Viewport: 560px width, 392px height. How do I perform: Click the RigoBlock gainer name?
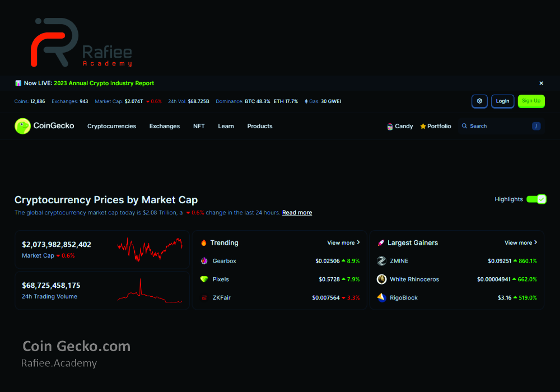click(404, 297)
